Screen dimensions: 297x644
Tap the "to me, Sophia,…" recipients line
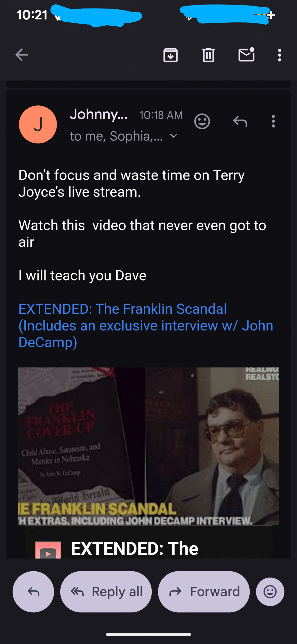tap(116, 136)
